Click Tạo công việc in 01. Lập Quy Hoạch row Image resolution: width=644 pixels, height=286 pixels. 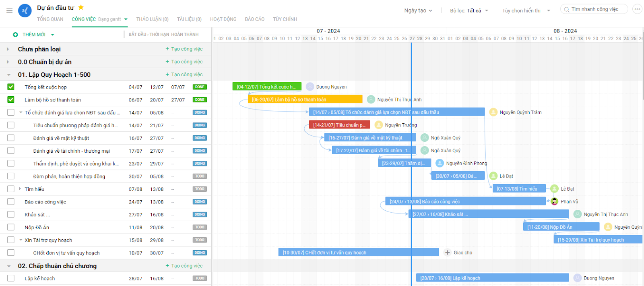[184, 75]
